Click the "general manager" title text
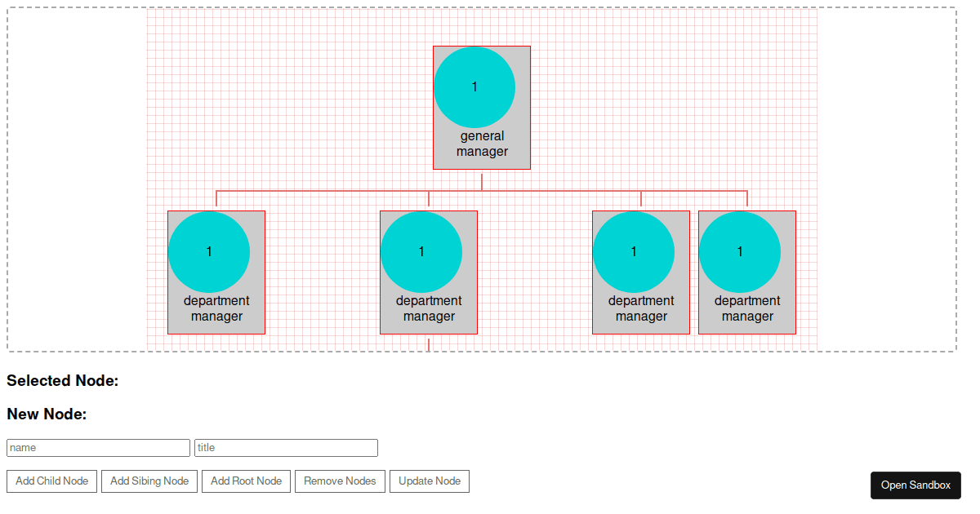The height and width of the screenshot is (514, 980). tap(482, 144)
